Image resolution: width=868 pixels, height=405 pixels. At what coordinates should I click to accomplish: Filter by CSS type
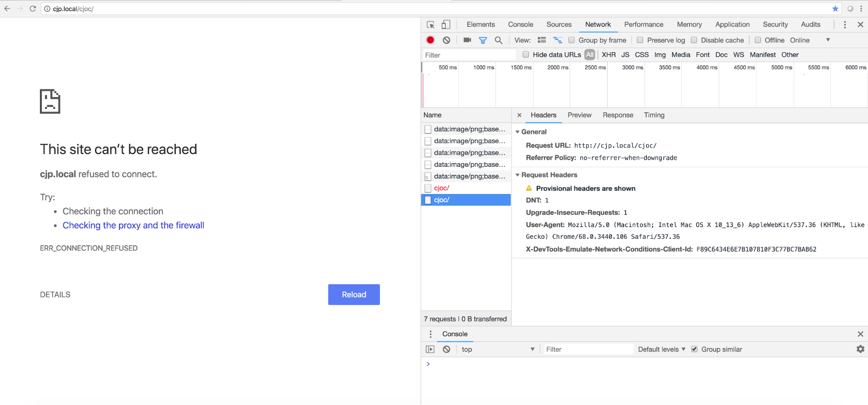click(x=642, y=55)
